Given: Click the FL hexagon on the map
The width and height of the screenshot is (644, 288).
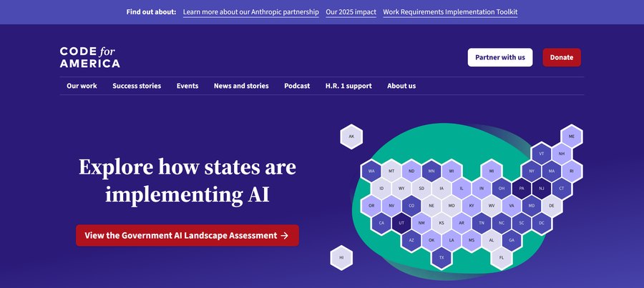Looking at the screenshot, I should 502,258.
